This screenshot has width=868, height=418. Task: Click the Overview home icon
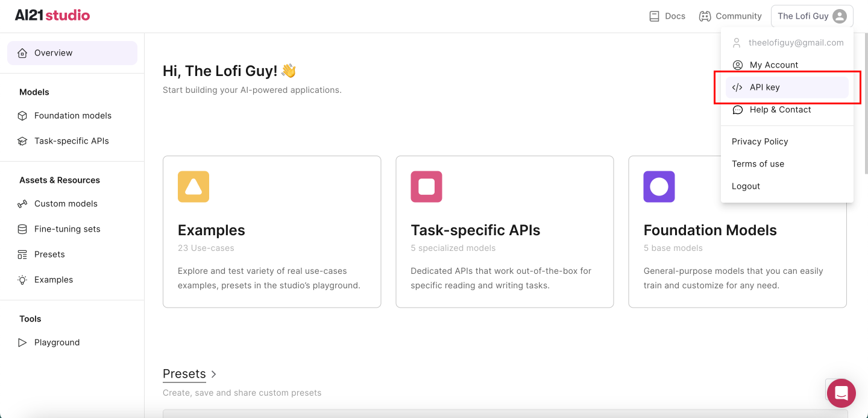pyautogui.click(x=22, y=53)
